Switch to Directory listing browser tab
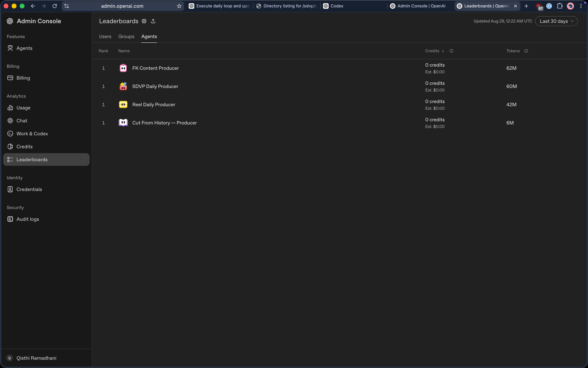 (x=287, y=6)
